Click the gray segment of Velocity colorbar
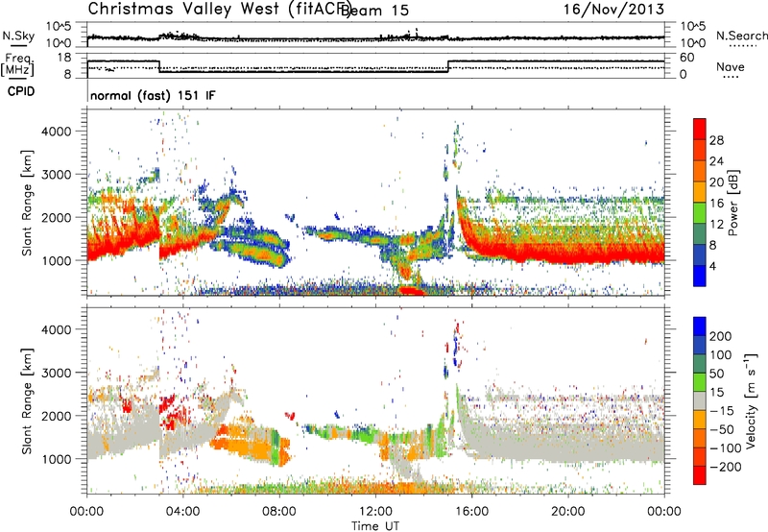 point(700,401)
